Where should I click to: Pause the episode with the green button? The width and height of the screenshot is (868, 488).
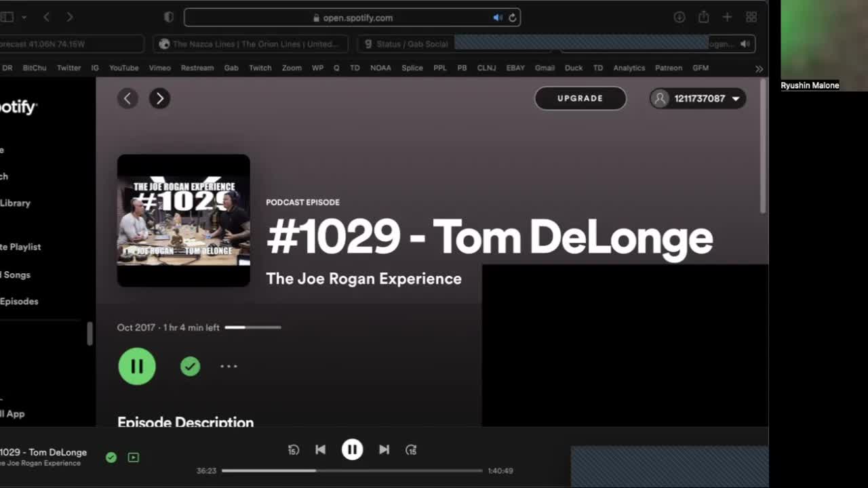pyautogui.click(x=137, y=366)
